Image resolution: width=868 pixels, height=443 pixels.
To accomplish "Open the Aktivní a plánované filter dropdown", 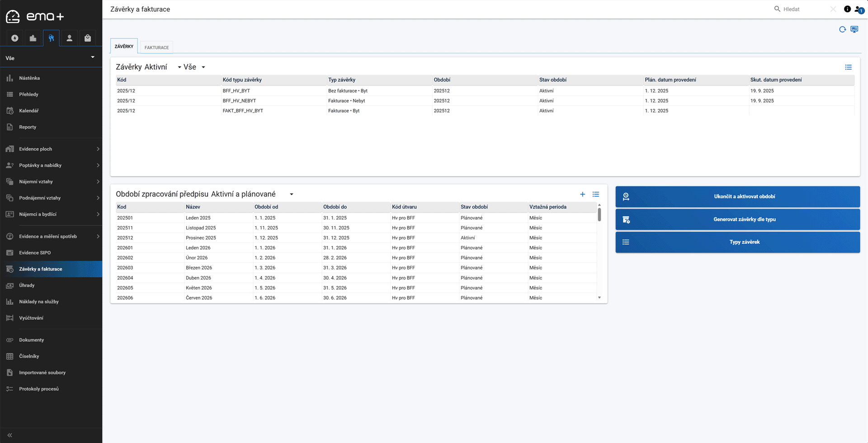I will click(291, 194).
